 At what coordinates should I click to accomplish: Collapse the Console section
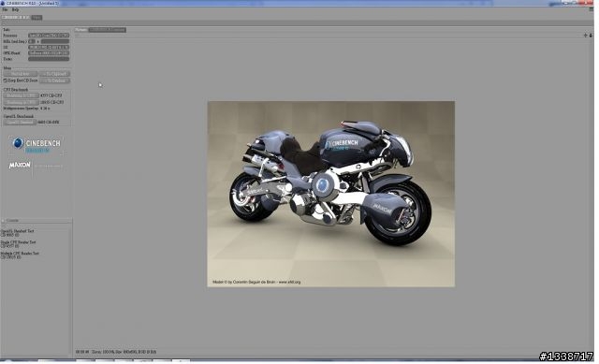click(3, 221)
